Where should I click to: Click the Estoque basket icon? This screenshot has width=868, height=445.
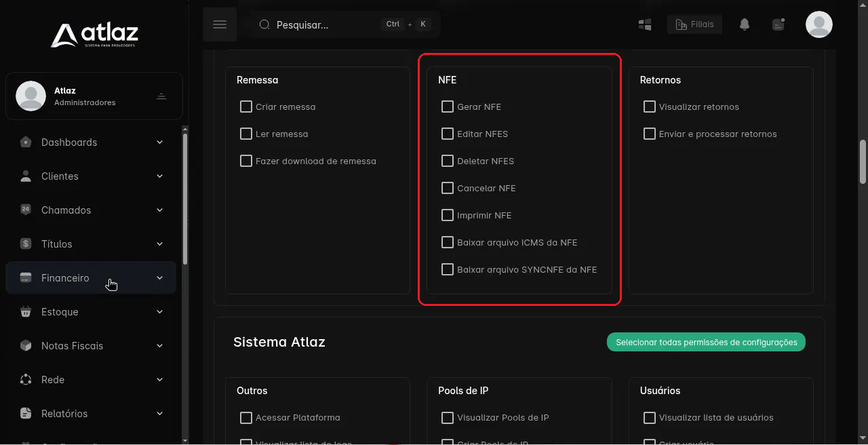point(26,311)
